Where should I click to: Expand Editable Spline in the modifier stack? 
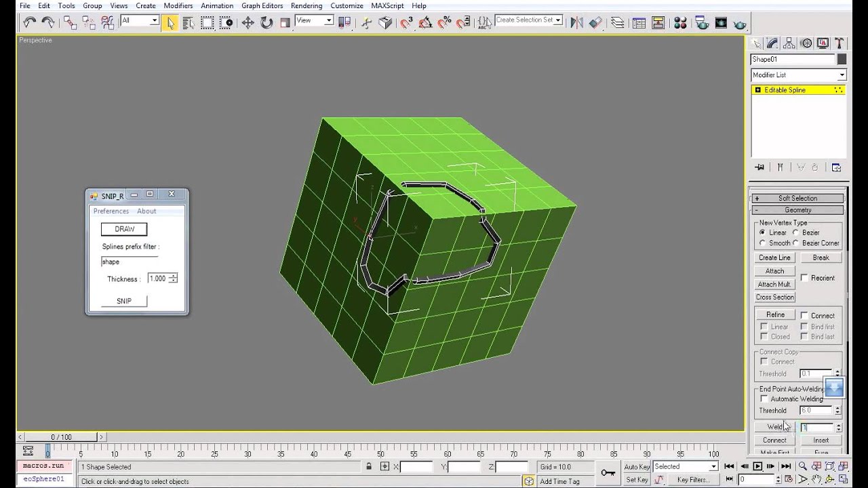point(757,90)
